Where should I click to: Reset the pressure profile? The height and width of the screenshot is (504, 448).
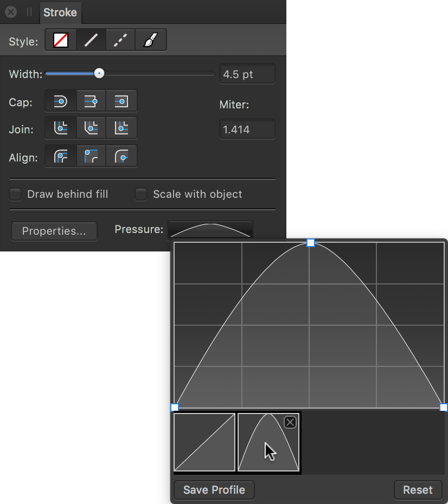coord(418,490)
